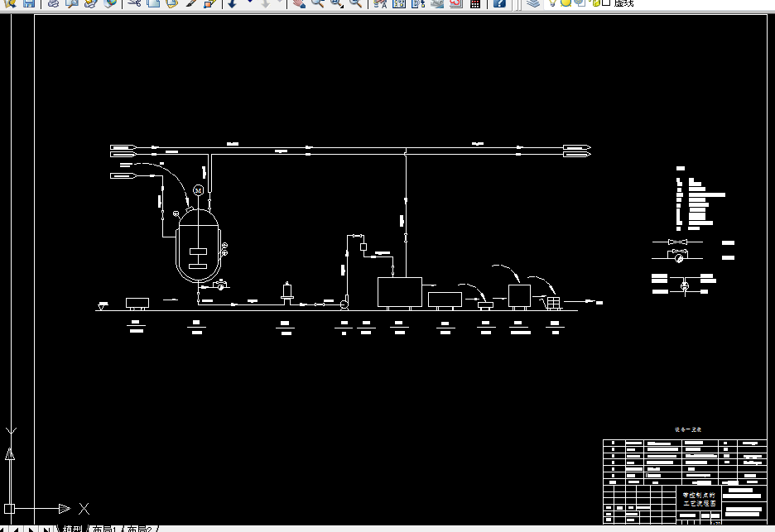Click the Undo arrow
The width and height of the screenshot is (775, 532).
pos(233,3)
